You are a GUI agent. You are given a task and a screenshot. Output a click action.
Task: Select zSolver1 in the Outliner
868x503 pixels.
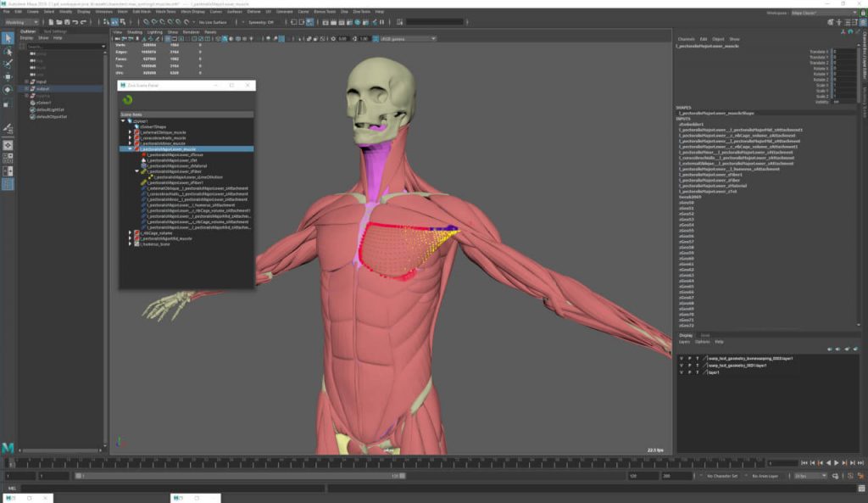(x=44, y=103)
